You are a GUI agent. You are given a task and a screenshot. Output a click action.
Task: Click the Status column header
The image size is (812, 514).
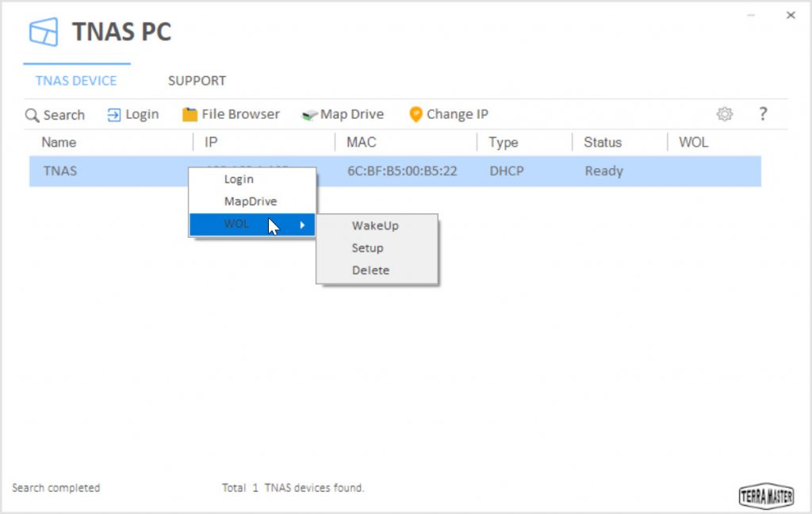[603, 143]
